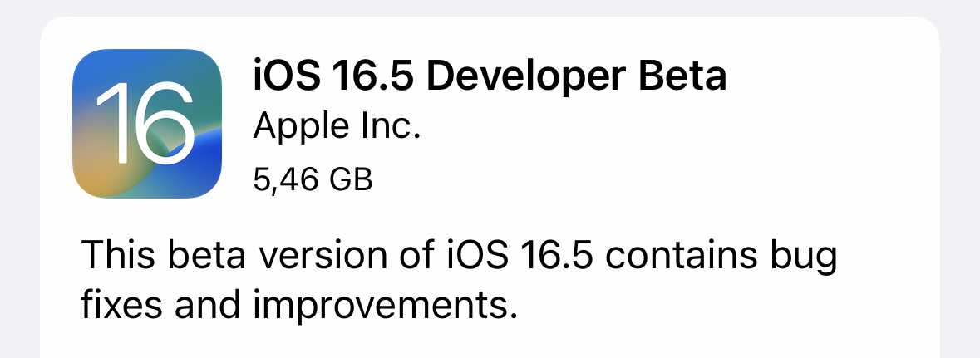Click the word Apple in publisher name
Screen dimensions: 980x358
298,127
